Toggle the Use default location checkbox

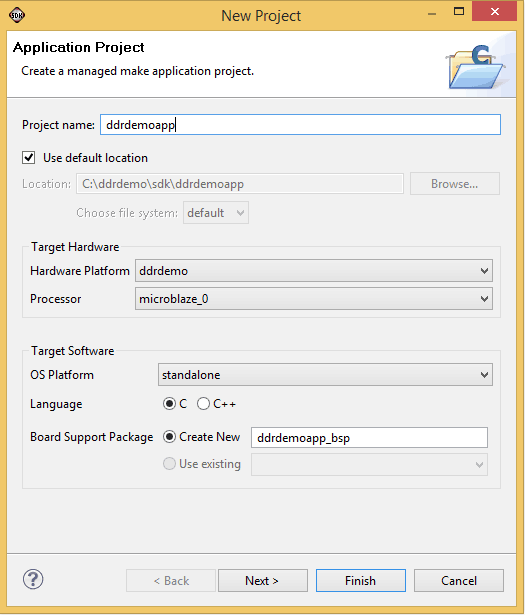[29, 158]
